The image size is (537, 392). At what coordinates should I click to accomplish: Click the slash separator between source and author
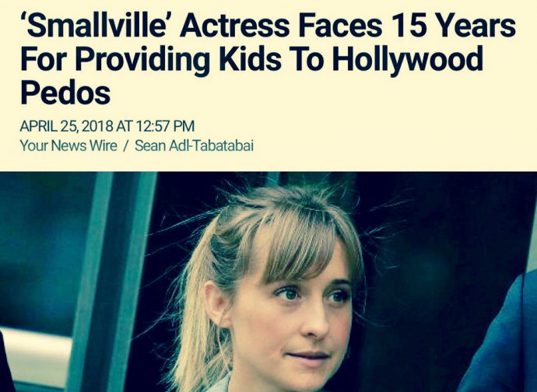click(125, 146)
